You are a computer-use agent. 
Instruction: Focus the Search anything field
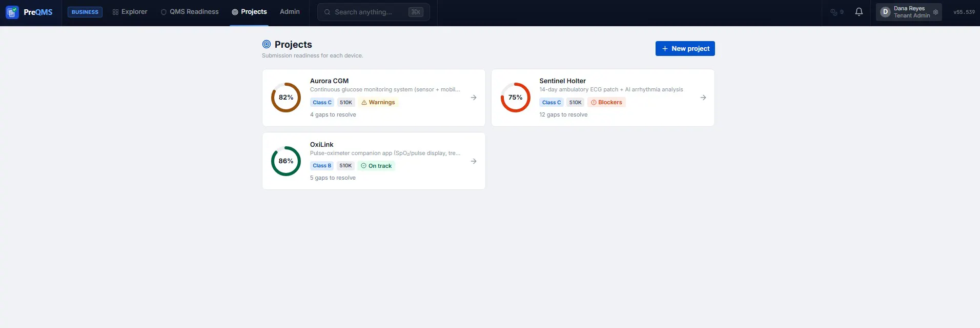click(374, 12)
